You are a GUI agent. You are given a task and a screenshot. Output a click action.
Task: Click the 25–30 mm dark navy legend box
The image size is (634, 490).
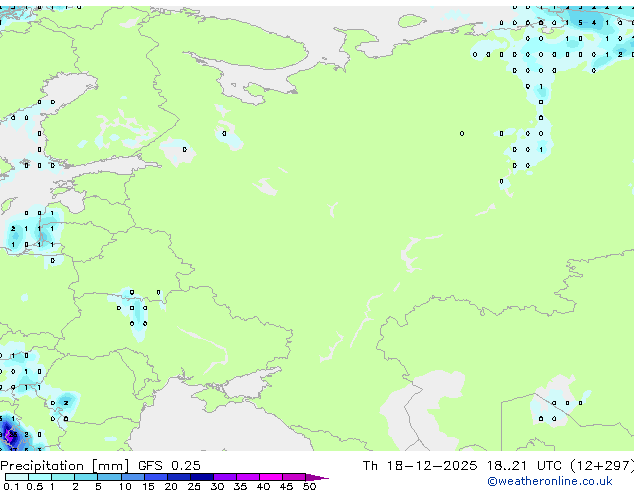[202, 477]
